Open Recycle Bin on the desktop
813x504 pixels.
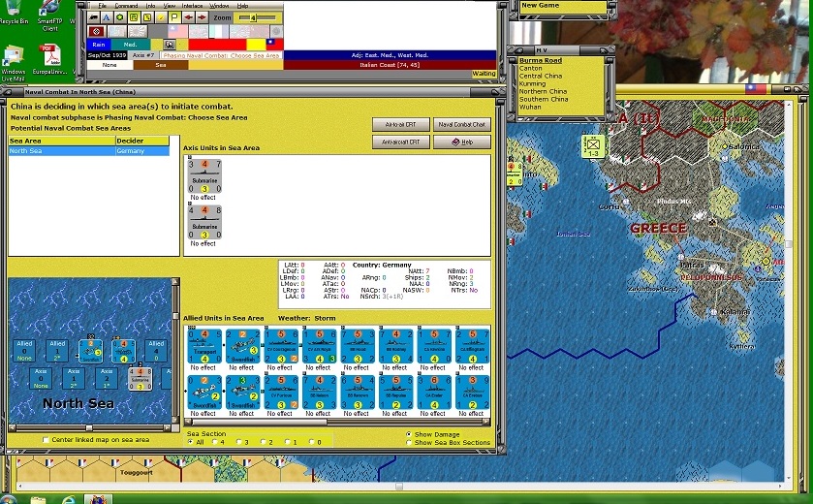coord(14,13)
